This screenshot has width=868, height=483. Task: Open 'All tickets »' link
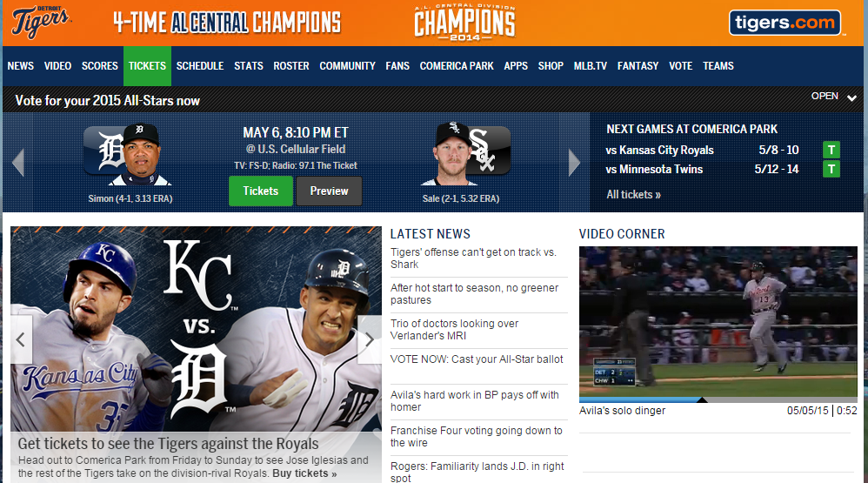pos(634,194)
